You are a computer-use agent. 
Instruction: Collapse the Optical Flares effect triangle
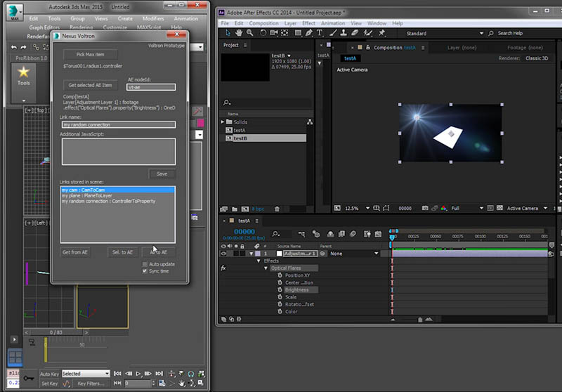point(266,268)
